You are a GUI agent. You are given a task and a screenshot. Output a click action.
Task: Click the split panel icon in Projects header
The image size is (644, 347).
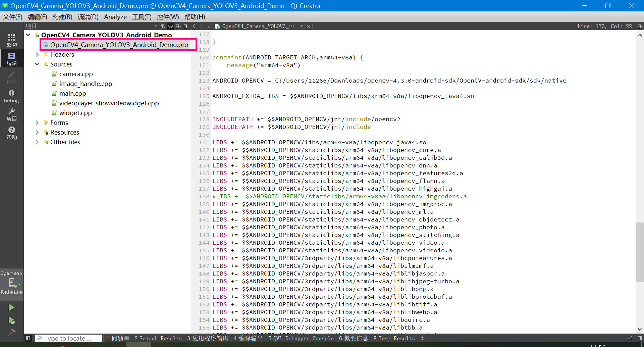click(x=178, y=26)
